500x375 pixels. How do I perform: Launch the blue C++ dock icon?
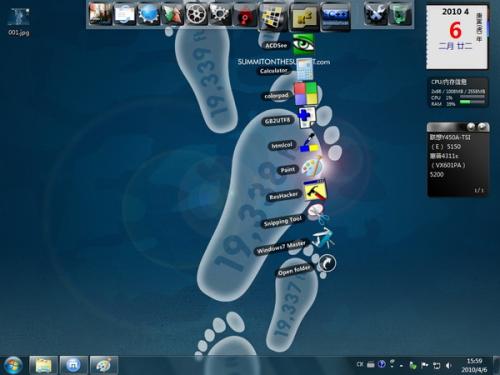point(335,17)
